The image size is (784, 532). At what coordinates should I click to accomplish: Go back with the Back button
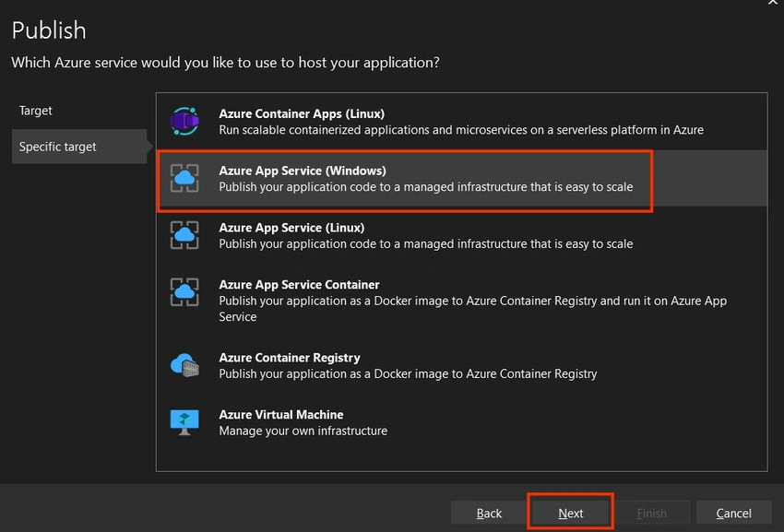coord(489,514)
